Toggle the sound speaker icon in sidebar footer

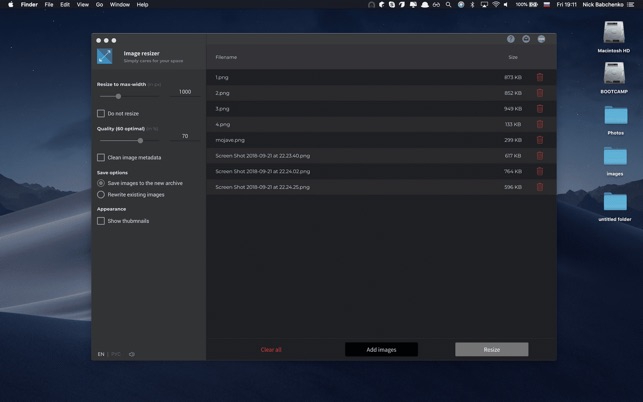coord(132,354)
